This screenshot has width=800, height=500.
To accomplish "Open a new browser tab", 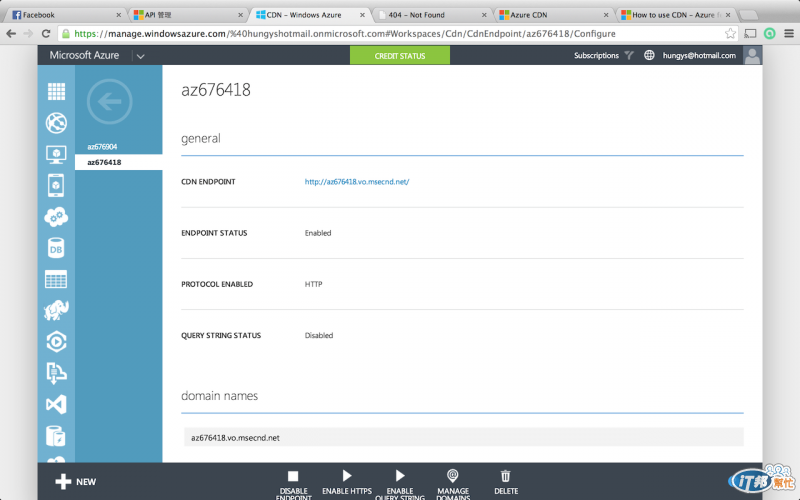I will [749, 15].
